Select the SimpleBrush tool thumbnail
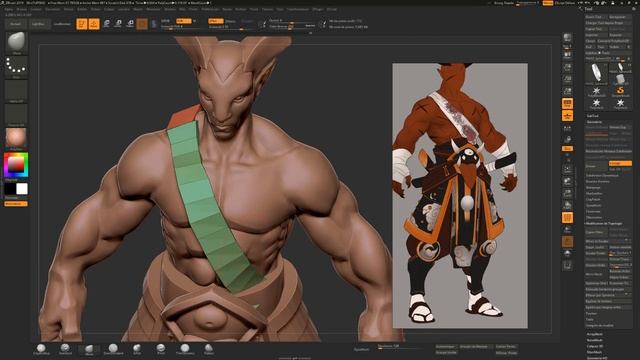Image resolution: width=640 pixels, height=360 pixels. [620, 92]
